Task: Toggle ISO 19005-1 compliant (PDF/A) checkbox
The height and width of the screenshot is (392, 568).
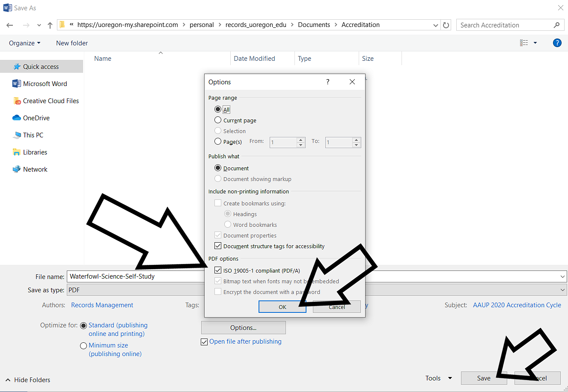Action: pos(218,270)
